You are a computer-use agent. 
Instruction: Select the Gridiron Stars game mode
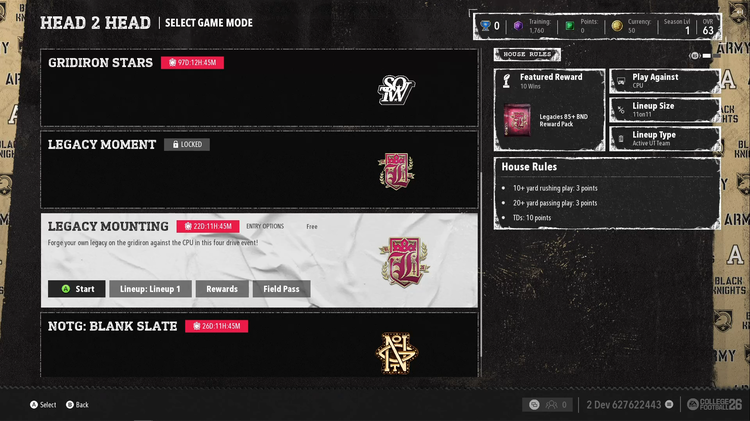click(x=259, y=88)
